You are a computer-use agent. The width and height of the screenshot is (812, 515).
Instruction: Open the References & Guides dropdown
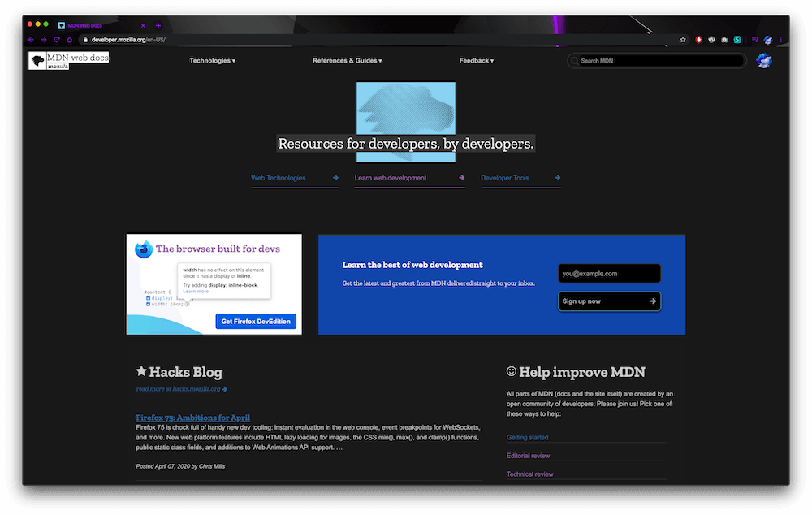coord(347,60)
